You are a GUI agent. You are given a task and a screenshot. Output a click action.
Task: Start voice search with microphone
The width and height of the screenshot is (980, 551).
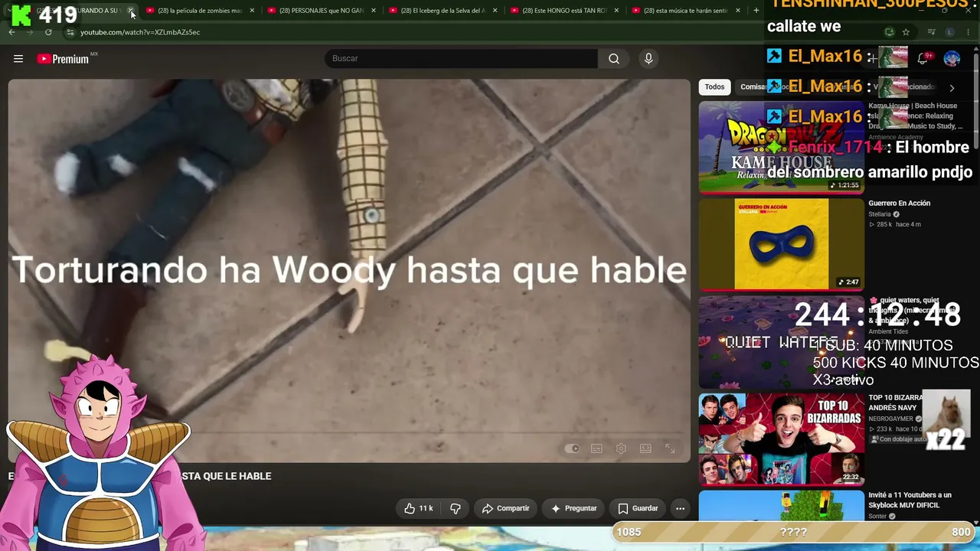point(648,59)
